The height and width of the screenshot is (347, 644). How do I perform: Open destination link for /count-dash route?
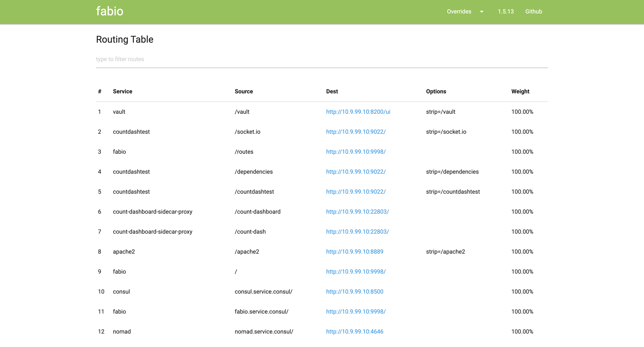pos(358,232)
